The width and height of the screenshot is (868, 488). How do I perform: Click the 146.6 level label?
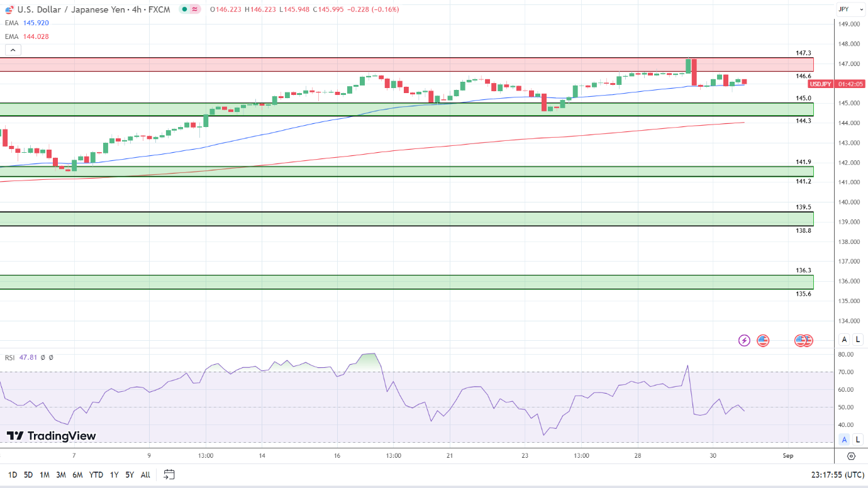[x=803, y=76]
